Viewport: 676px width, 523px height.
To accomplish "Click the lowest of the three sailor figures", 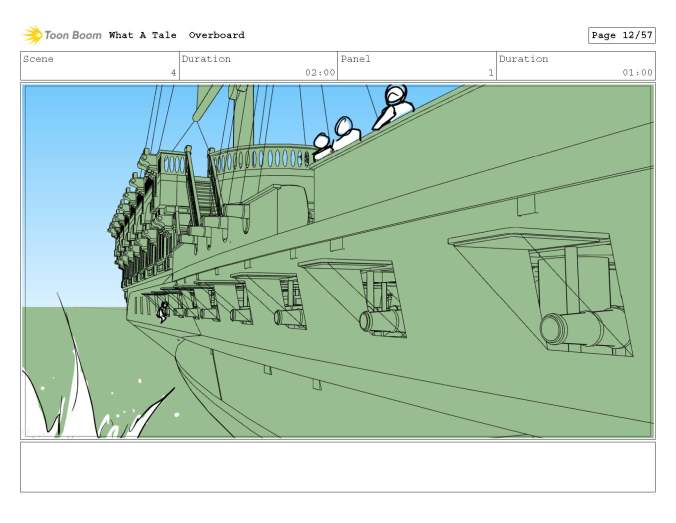I will [x=322, y=148].
